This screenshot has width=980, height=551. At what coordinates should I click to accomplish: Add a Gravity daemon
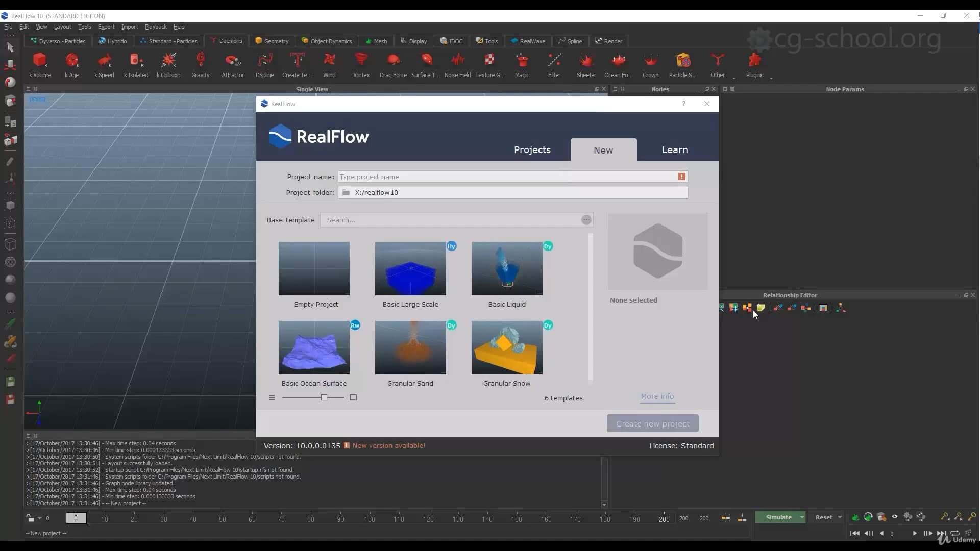pyautogui.click(x=201, y=65)
